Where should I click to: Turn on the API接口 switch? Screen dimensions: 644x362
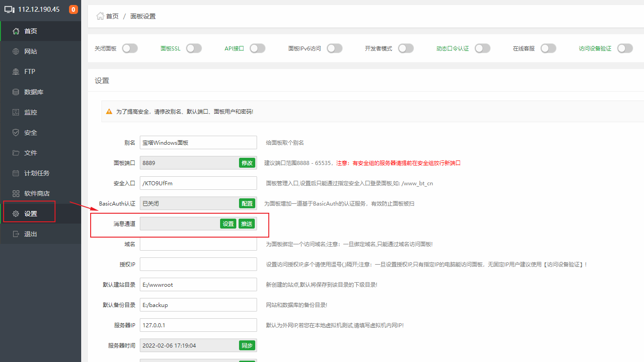(x=258, y=48)
